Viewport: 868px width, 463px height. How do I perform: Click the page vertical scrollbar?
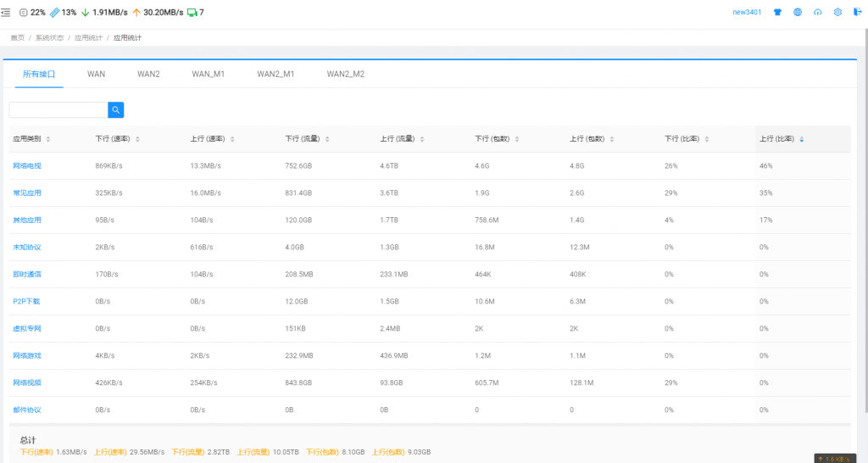tap(865, 221)
